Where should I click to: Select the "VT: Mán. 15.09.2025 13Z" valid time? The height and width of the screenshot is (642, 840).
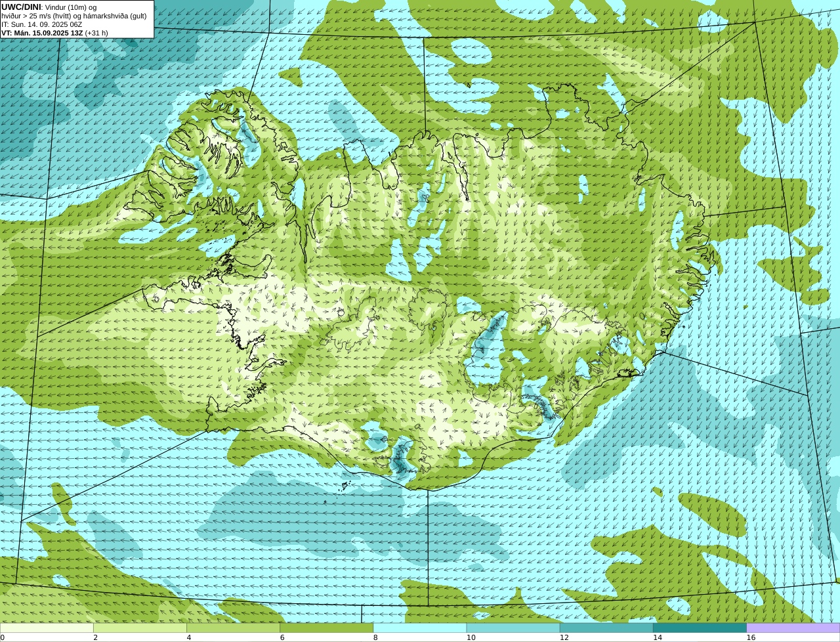[x=42, y=33]
